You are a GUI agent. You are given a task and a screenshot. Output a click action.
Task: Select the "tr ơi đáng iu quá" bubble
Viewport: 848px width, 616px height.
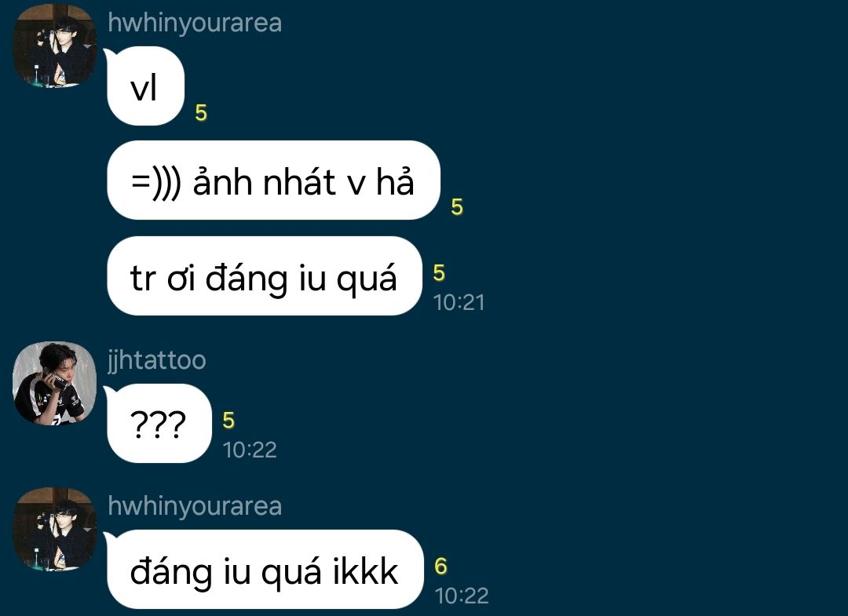265,276
